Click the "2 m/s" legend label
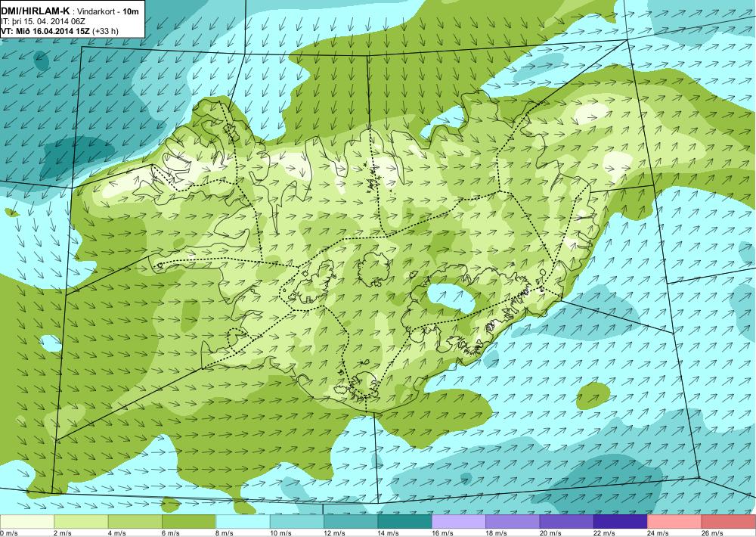The width and height of the screenshot is (756, 537). point(63,533)
